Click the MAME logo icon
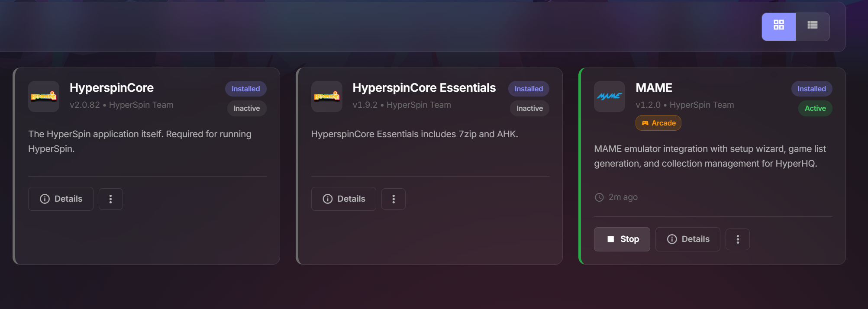This screenshot has width=868, height=309. [609, 97]
